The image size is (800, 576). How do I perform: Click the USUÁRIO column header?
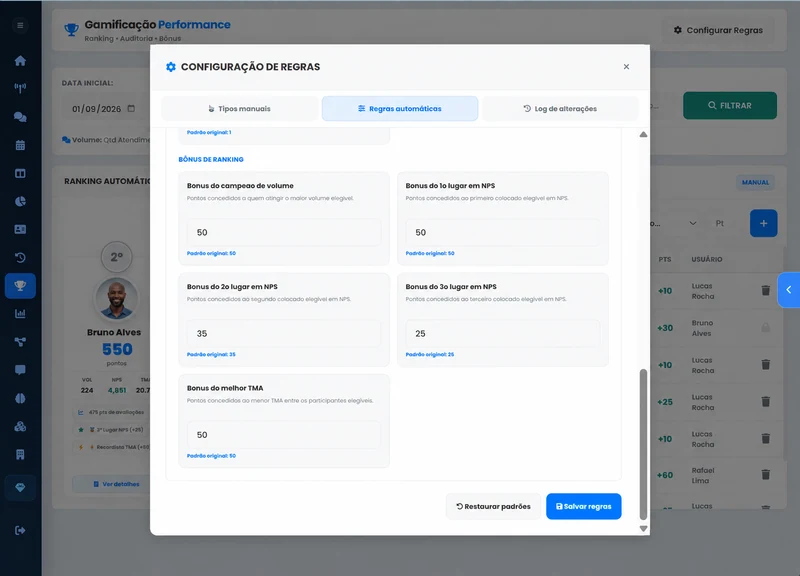(707, 259)
